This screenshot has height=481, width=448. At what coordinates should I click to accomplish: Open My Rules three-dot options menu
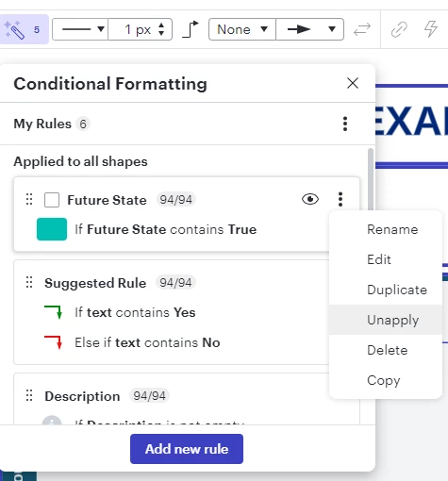(x=345, y=124)
